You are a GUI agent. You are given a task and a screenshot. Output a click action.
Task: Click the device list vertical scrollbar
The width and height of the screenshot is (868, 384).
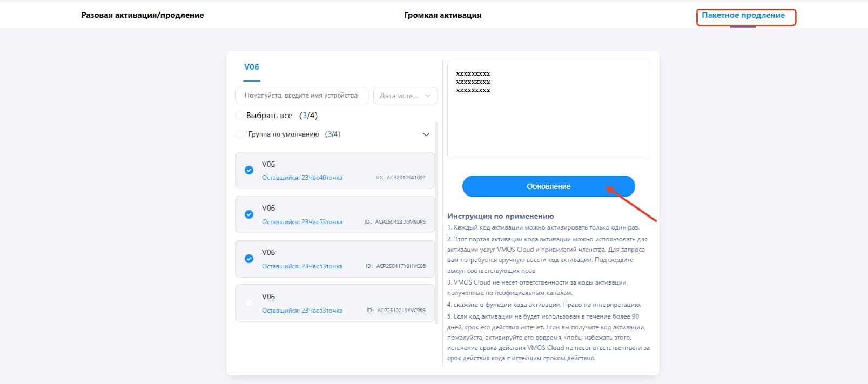pyautogui.click(x=436, y=216)
